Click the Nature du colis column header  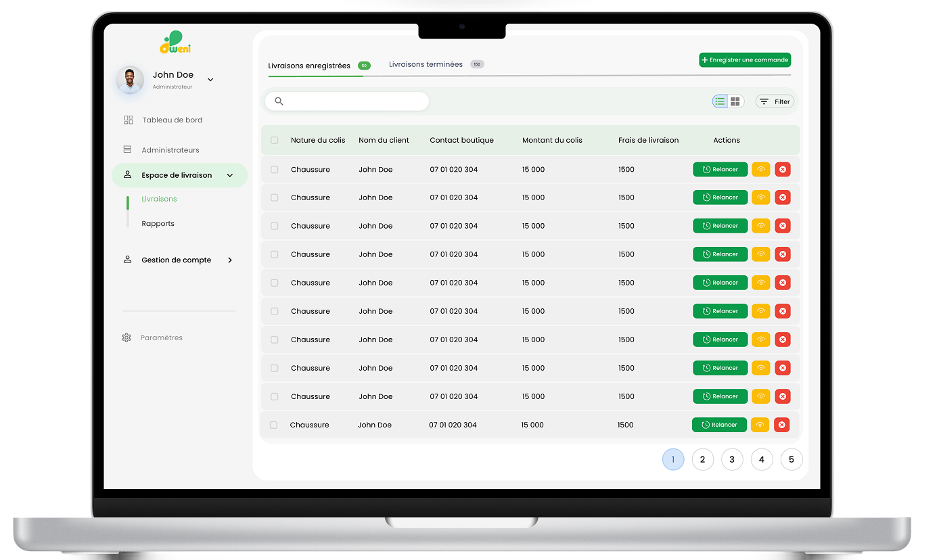point(318,140)
